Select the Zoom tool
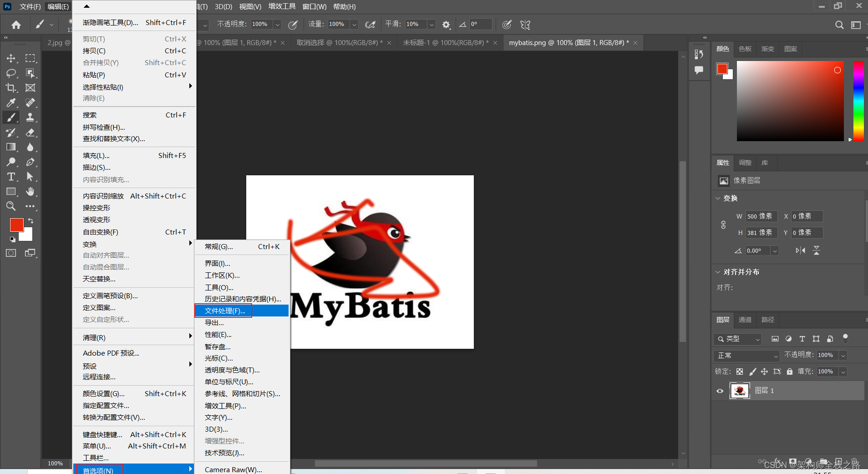868x474 pixels. pyautogui.click(x=11, y=206)
